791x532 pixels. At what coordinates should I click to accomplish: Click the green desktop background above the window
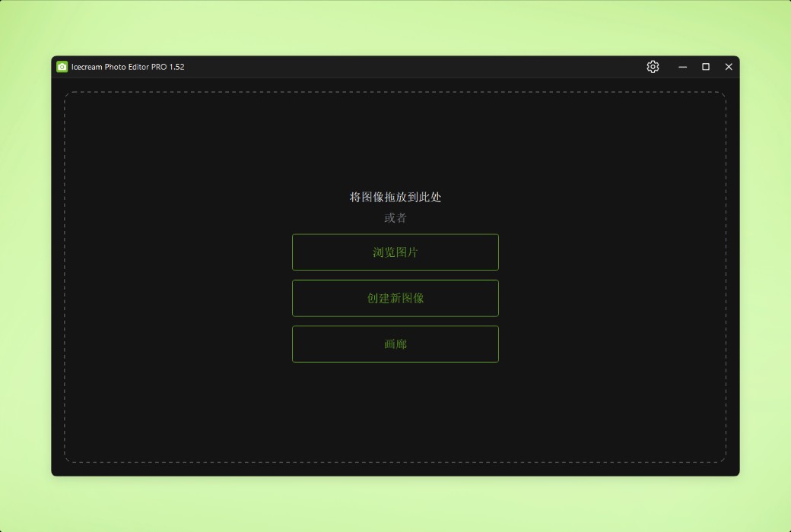point(395,27)
